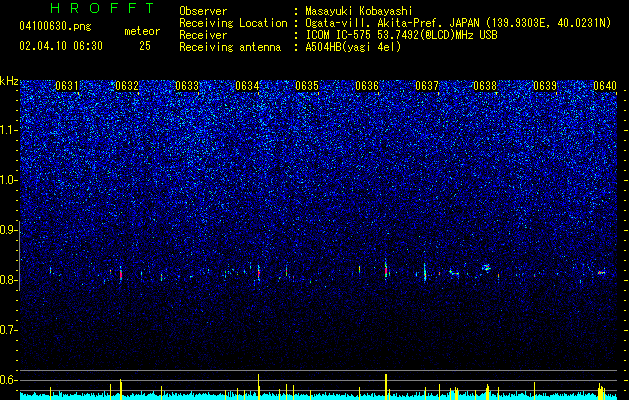Click the 1.1 frequency axis label
629x400 pixels.
(8, 130)
